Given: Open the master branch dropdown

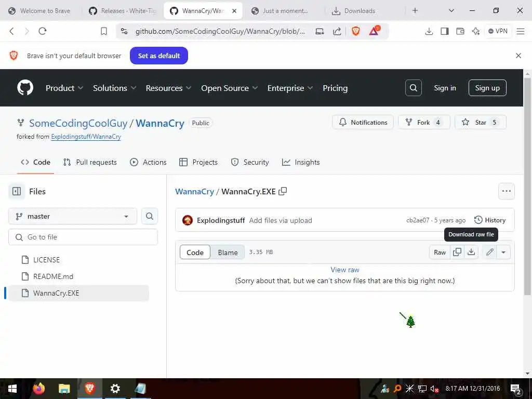Looking at the screenshot, I should pos(73,216).
